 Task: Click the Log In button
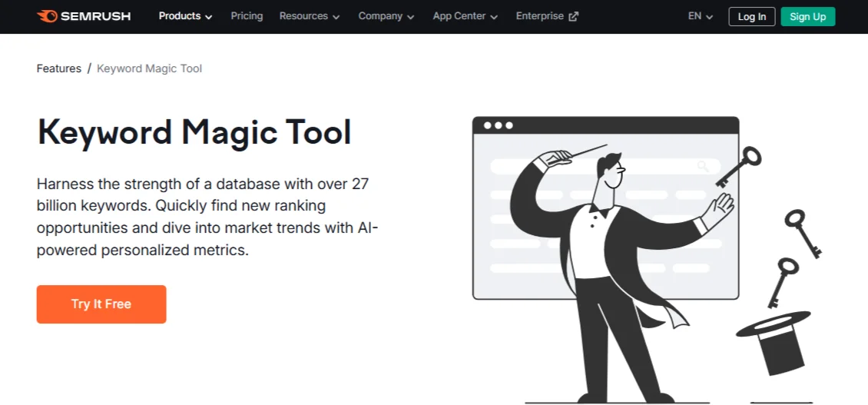tap(752, 17)
